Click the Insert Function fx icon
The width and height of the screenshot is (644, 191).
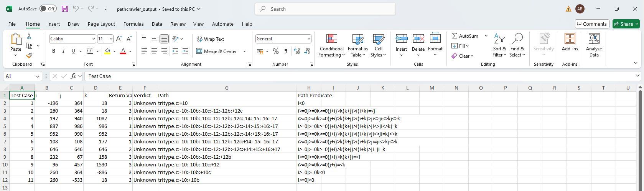click(x=73, y=76)
